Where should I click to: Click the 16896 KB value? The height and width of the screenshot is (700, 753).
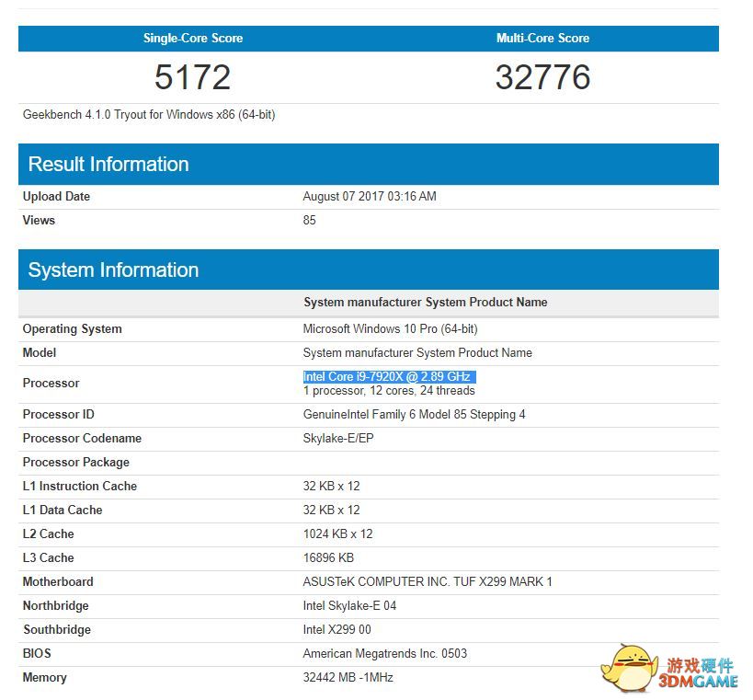pyautogui.click(x=328, y=558)
